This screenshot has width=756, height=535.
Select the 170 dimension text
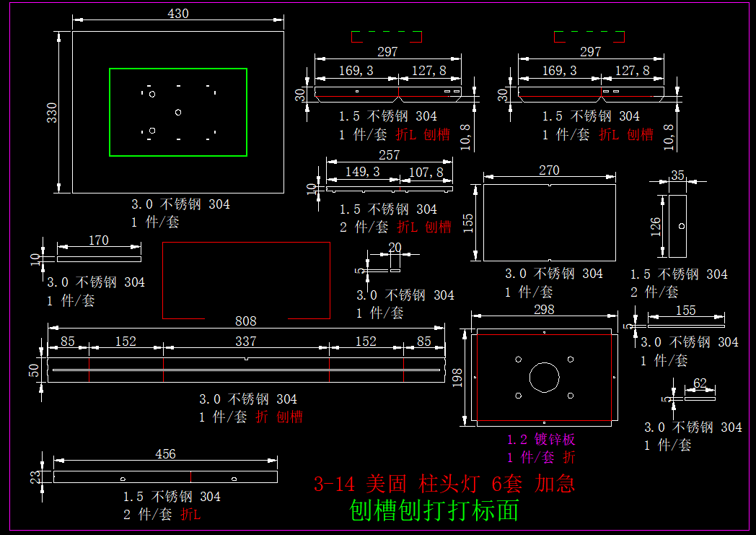[x=98, y=240]
